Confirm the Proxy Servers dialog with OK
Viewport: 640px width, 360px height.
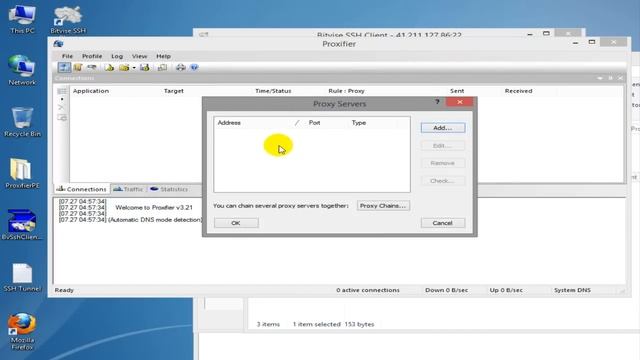[236, 223]
